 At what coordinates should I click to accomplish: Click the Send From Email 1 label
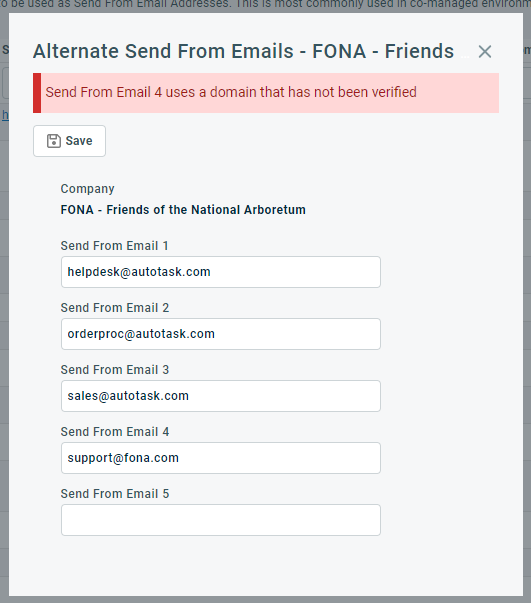pyautogui.click(x=115, y=246)
